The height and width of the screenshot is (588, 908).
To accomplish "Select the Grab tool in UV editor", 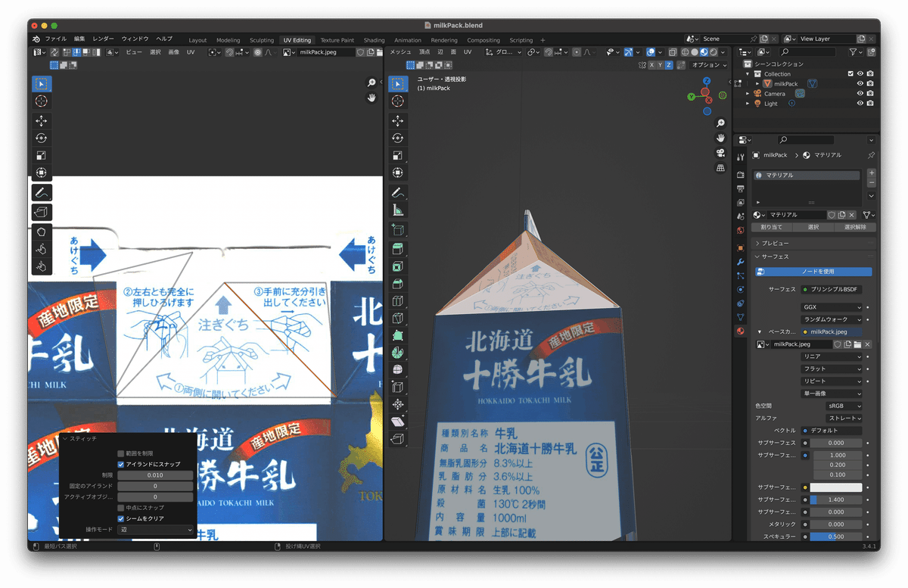I will (x=42, y=232).
